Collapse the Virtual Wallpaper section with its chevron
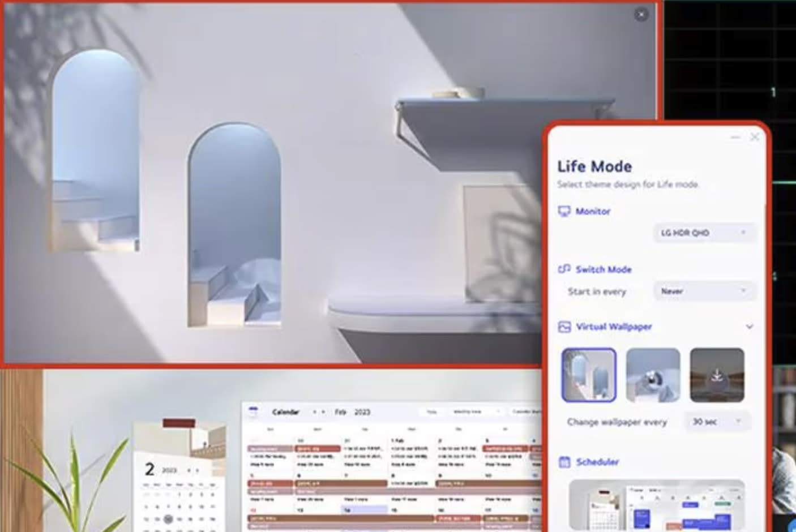Screen dimensions: 796x532 [750, 327]
